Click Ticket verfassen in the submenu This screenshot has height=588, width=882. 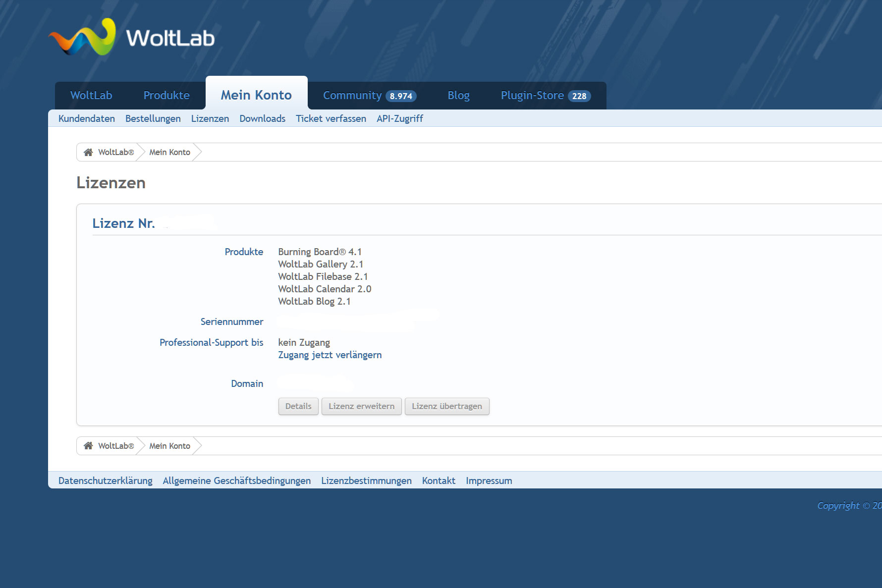331,118
